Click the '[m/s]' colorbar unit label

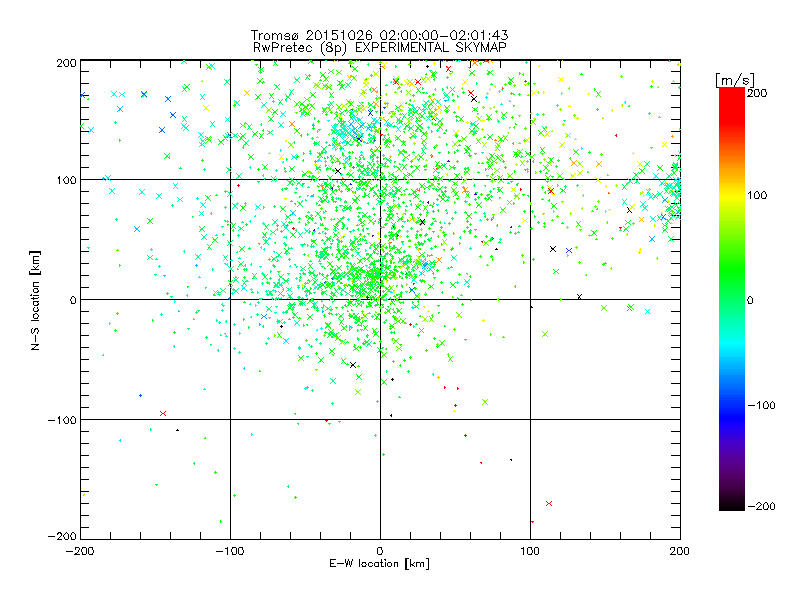[x=735, y=80]
